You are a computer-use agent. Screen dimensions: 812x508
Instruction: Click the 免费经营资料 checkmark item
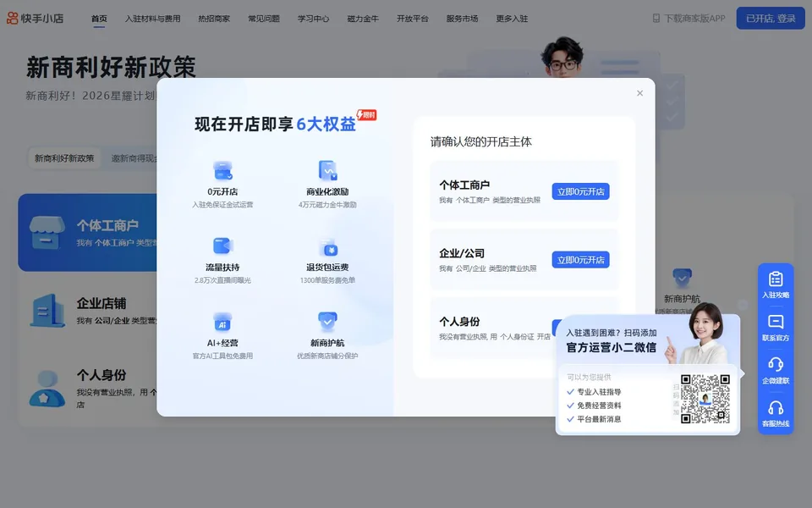(x=594, y=406)
